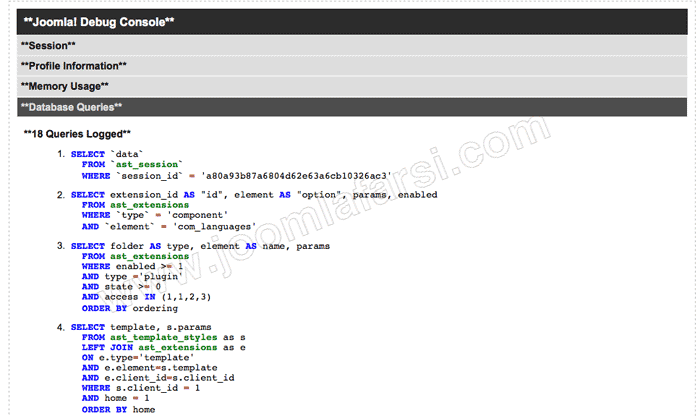This screenshot has width=700, height=416.
Task: Click the session_id hash value line
Action: 237,176
